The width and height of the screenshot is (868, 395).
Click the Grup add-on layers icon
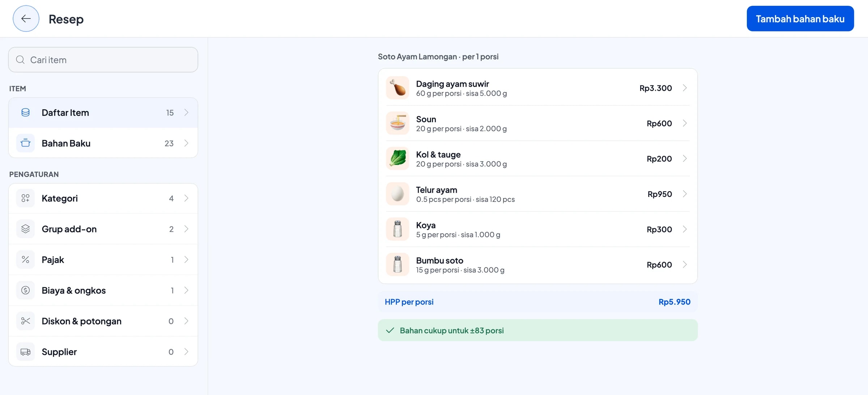point(25,229)
